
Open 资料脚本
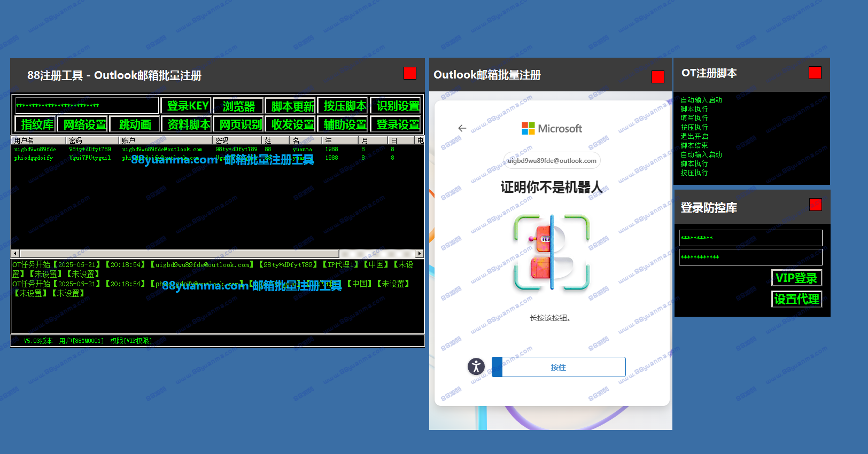tap(187, 124)
